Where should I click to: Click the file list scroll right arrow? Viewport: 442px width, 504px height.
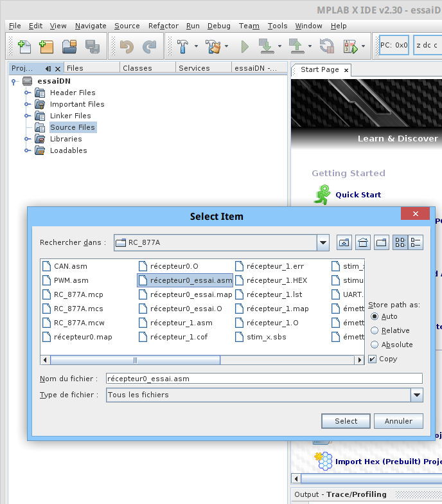(x=360, y=360)
